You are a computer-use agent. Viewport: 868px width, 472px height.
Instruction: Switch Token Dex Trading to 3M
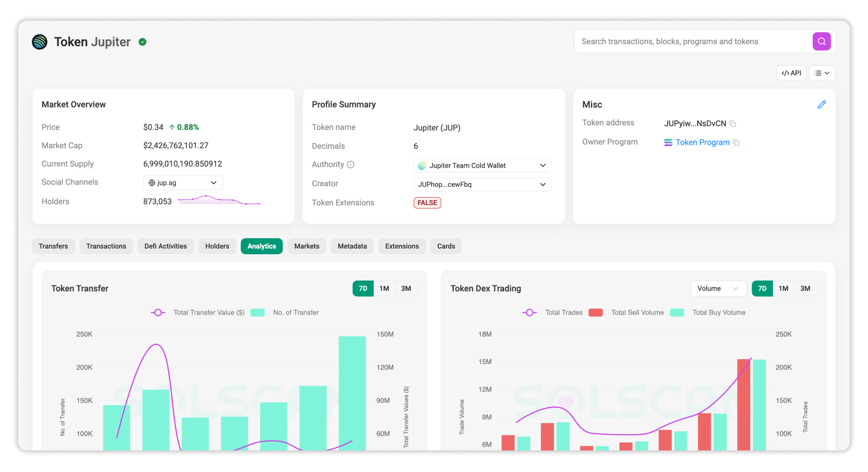[x=805, y=288]
